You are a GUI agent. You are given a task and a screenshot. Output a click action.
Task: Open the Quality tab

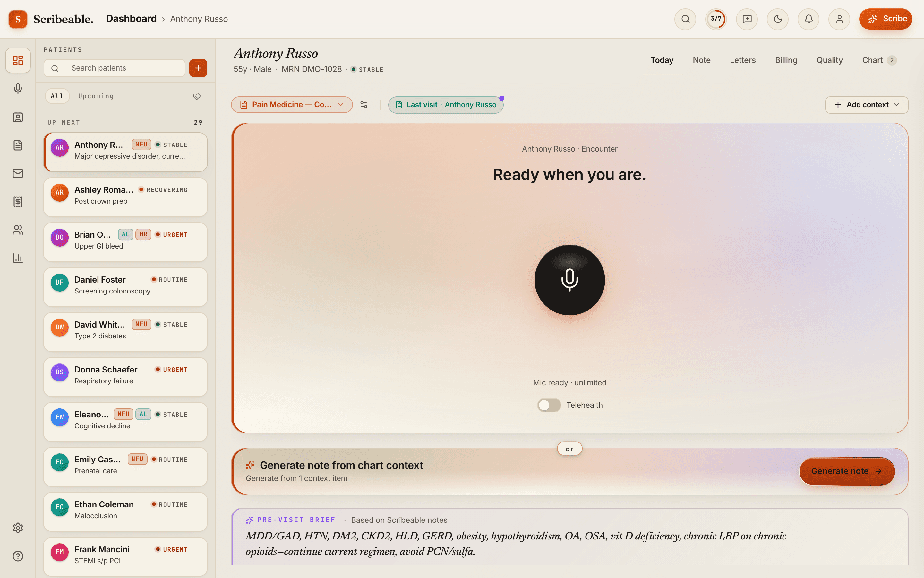829,60
